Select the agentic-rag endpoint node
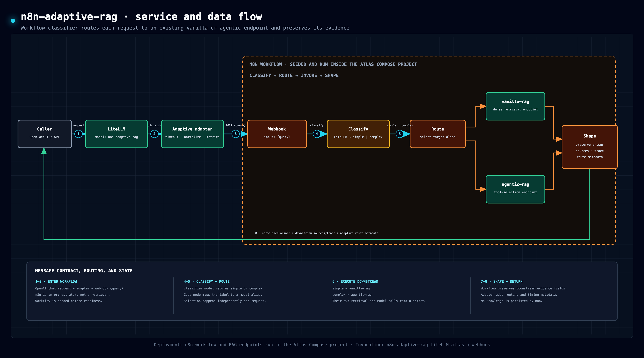This screenshot has width=644, height=358. [x=515, y=189]
